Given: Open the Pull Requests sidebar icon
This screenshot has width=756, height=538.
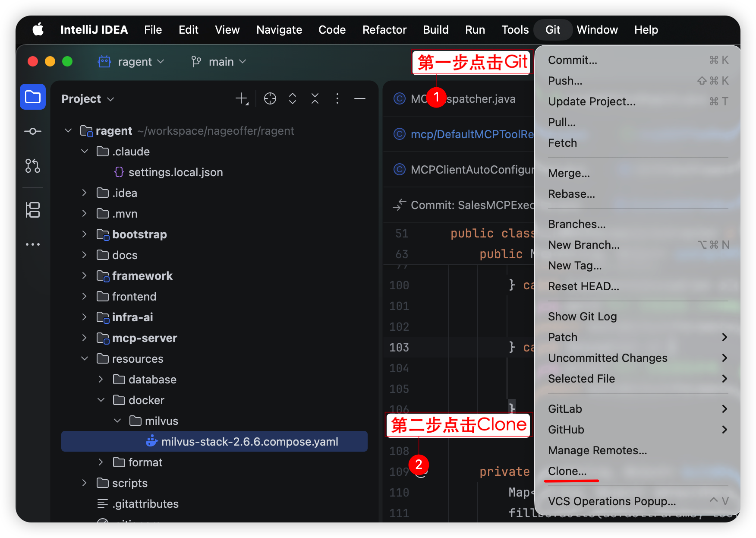Looking at the screenshot, I should [33, 166].
